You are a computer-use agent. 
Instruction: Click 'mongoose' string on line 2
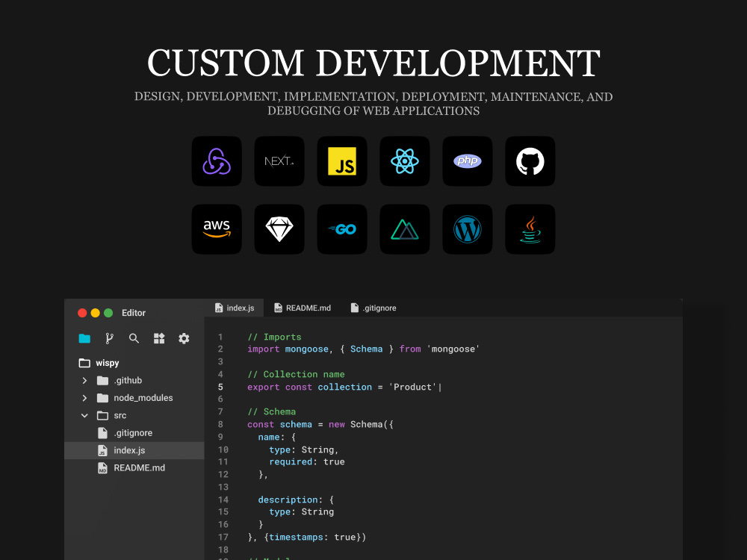pos(453,349)
